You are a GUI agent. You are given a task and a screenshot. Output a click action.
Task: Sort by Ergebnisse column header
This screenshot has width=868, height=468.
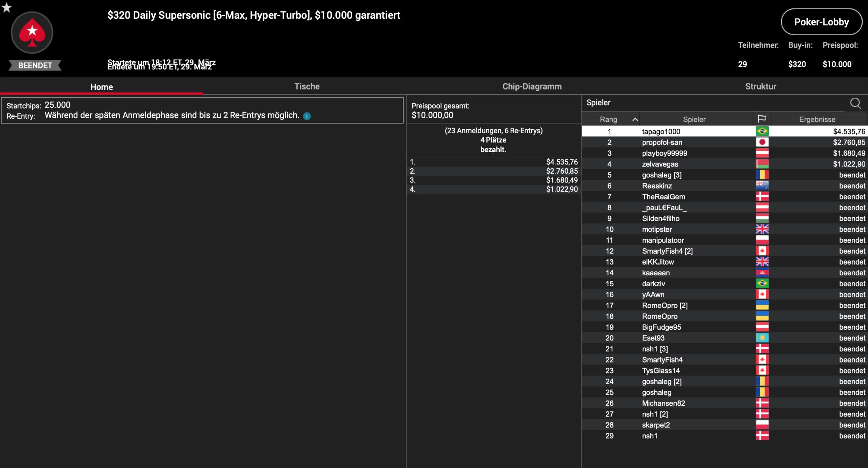point(817,119)
